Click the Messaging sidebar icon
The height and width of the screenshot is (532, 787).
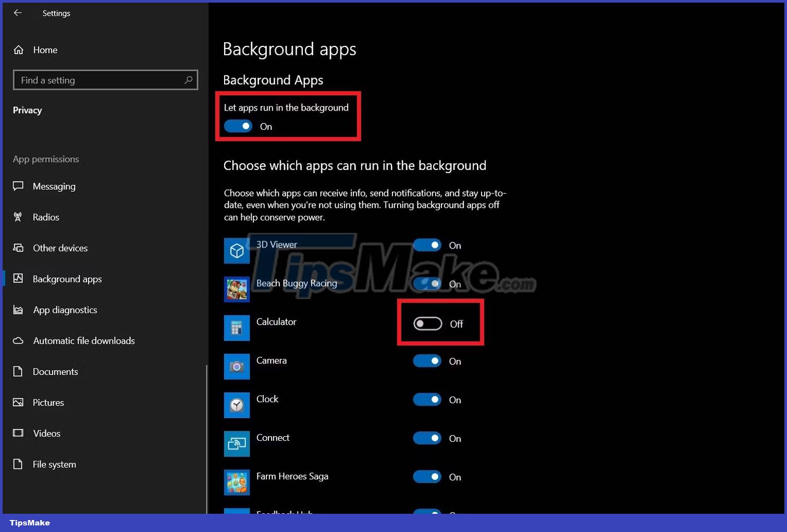pyautogui.click(x=18, y=186)
